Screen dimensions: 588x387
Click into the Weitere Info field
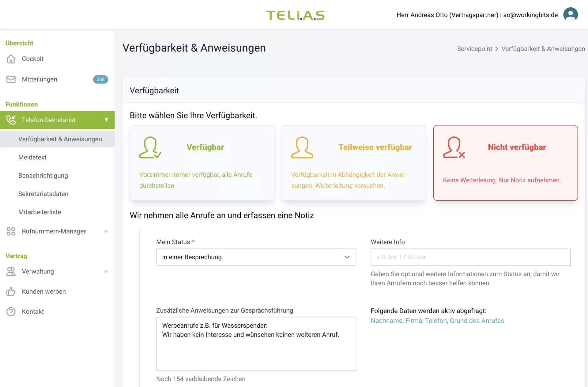click(470, 257)
